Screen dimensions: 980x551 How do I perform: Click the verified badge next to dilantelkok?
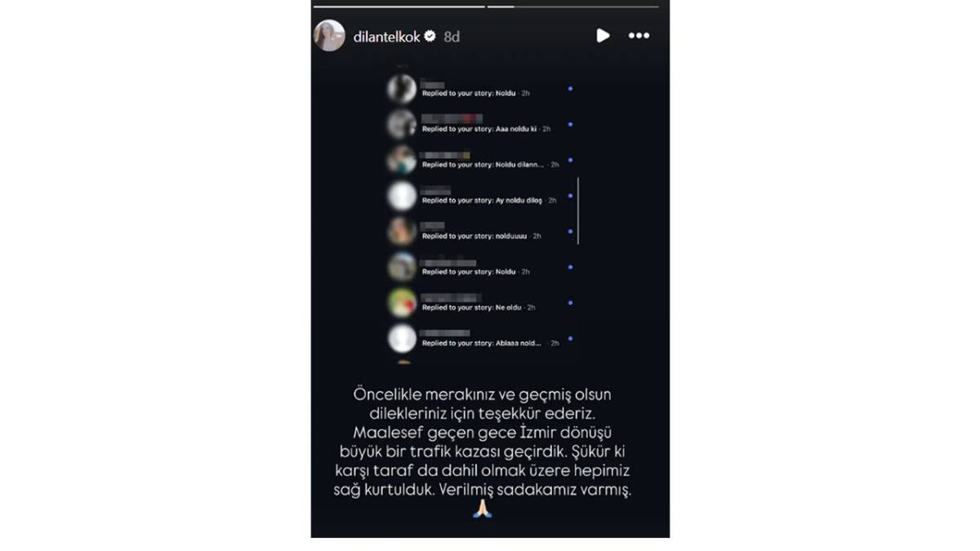430,37
